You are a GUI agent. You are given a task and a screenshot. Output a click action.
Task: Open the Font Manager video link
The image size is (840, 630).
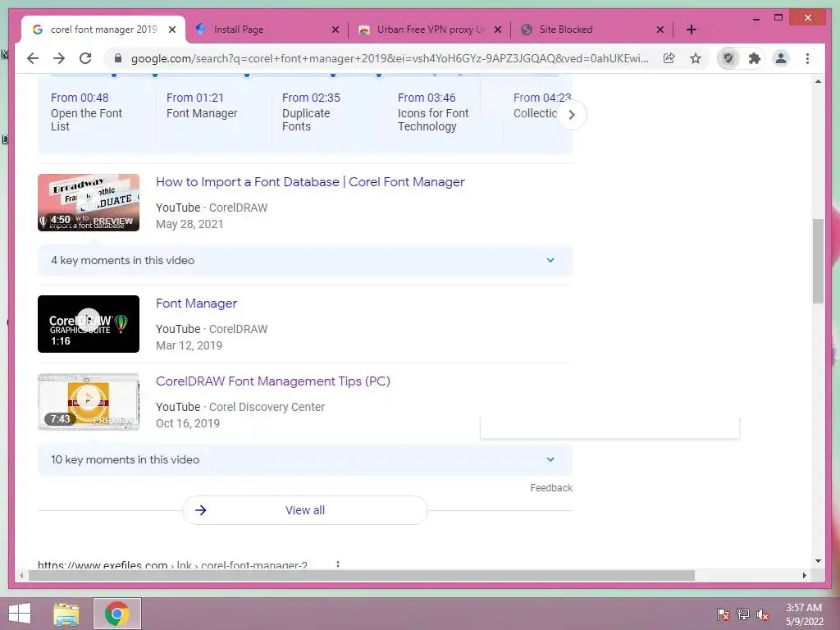[196, 304]
